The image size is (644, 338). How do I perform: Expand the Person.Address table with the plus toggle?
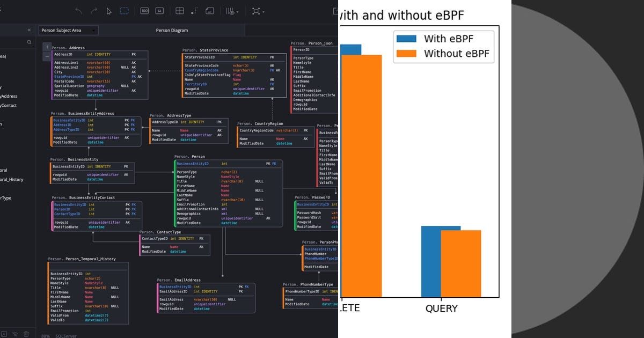point(47,47)
